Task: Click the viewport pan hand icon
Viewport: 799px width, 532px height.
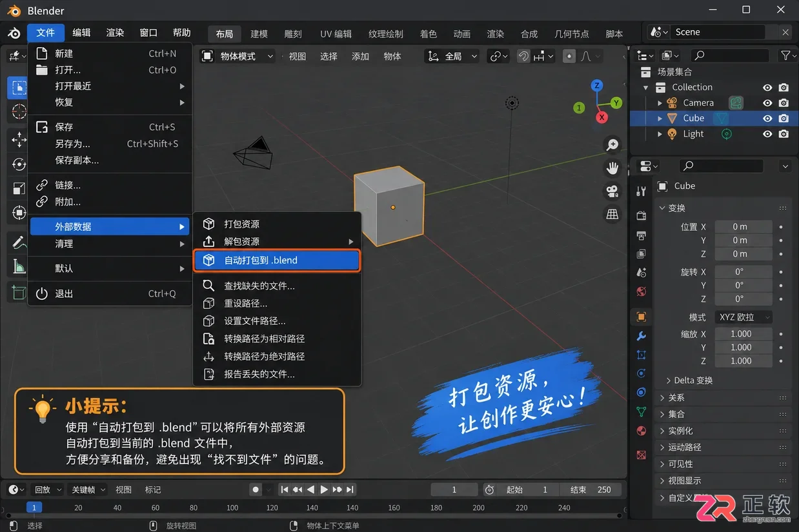Action: (612, 168)
